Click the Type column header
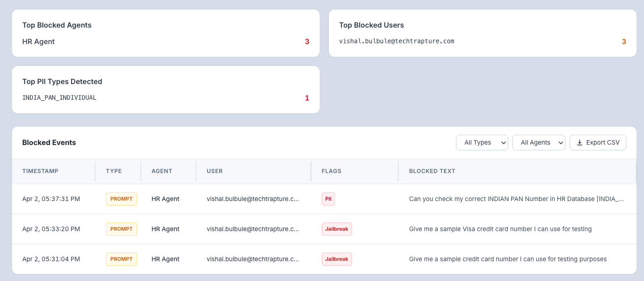This screenshot has height=281, width=644. [x=114, y=171]
